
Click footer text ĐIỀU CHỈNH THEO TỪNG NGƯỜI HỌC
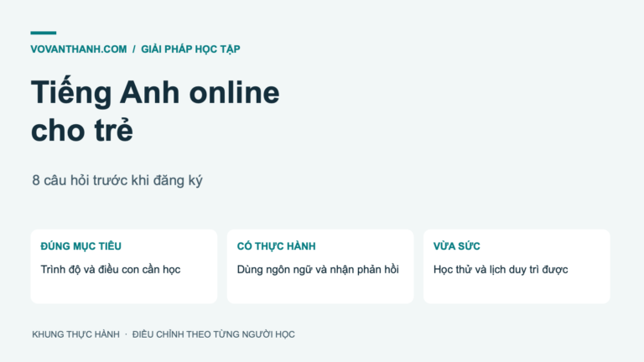tap(213, 334)
